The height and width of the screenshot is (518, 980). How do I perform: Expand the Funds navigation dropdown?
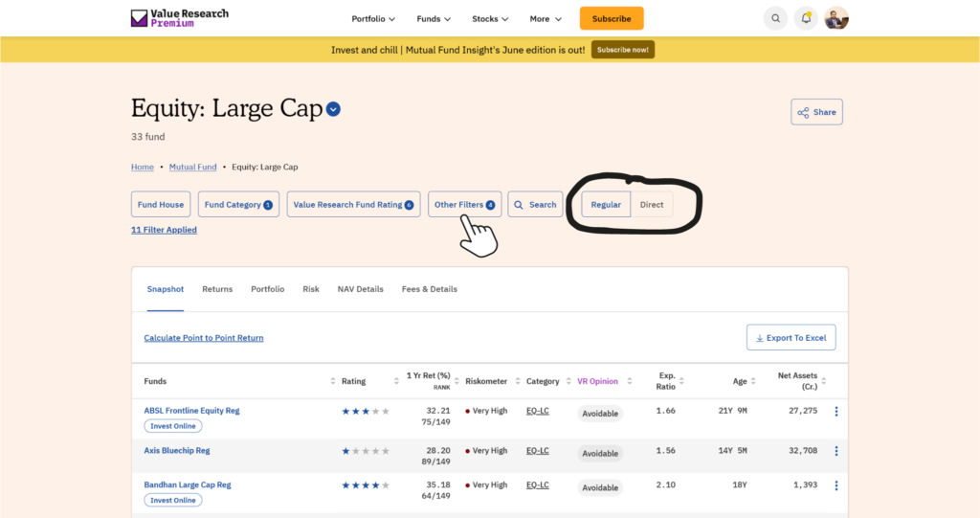(x=434, y=18)
